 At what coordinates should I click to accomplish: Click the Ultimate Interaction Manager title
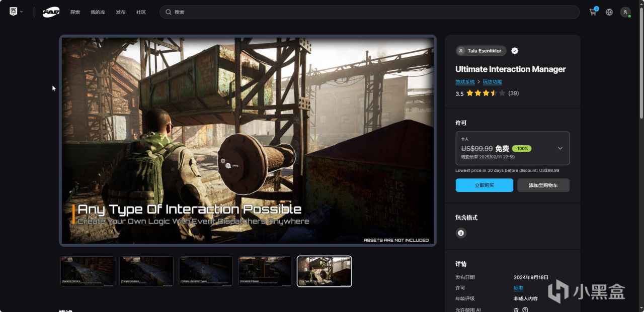[x=511, y=69]
